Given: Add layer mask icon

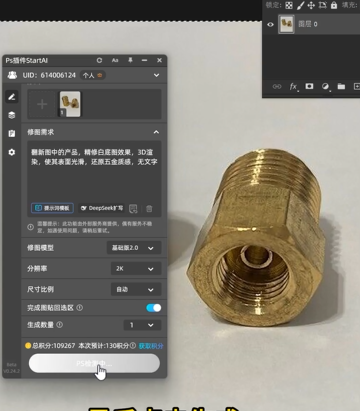Looking at the screenshot, I should (309, 86).
